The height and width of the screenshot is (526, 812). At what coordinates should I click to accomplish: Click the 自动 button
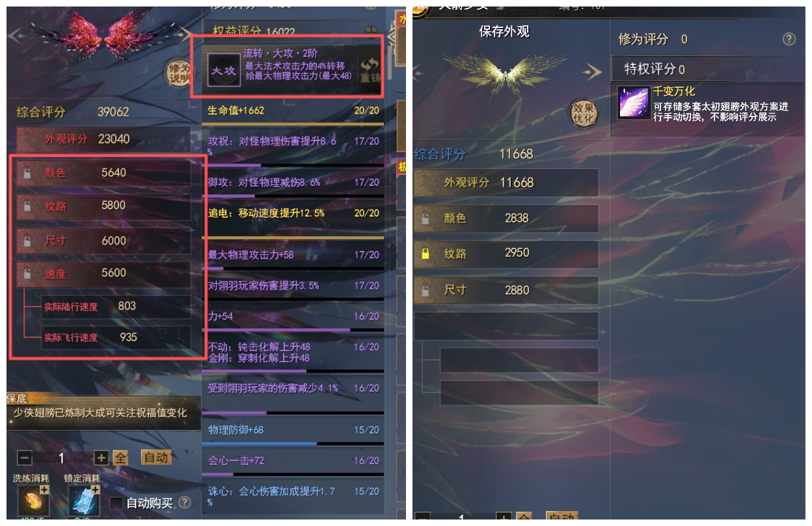pyautogui.click(x=156, y=458)
